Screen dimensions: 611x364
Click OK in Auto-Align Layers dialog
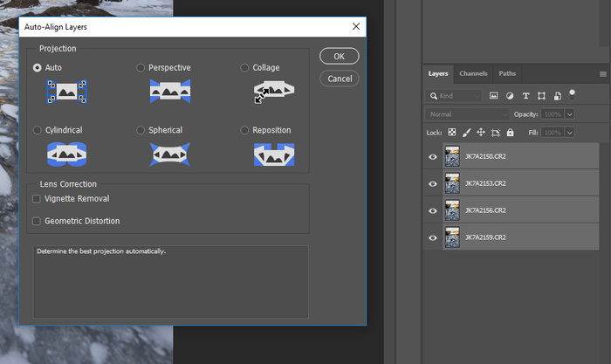(339, 56)
